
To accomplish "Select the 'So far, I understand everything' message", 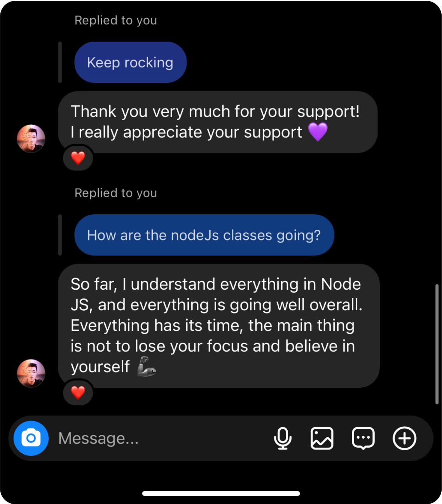I will pyautogui.click(x=218, y=325).
